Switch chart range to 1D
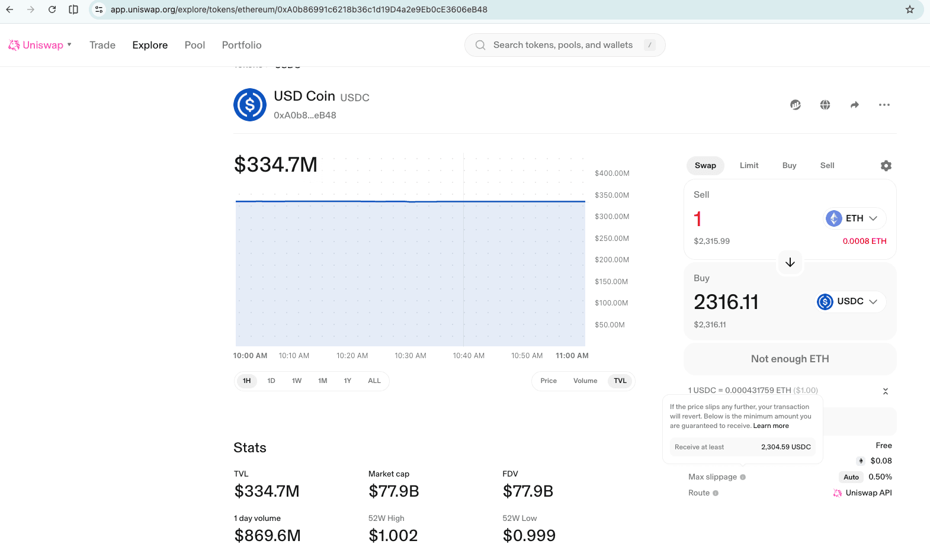This screenshot has height=560, width=930. (x=271, y=381)
